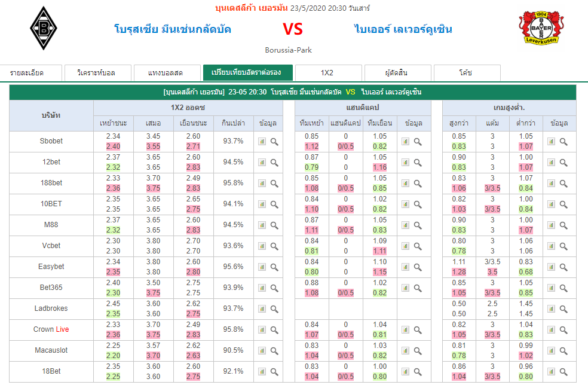This screenshot has width=588, height=388.
Task: Click Borussia Mönchengladbach team logo
Action: click(44, 28)
